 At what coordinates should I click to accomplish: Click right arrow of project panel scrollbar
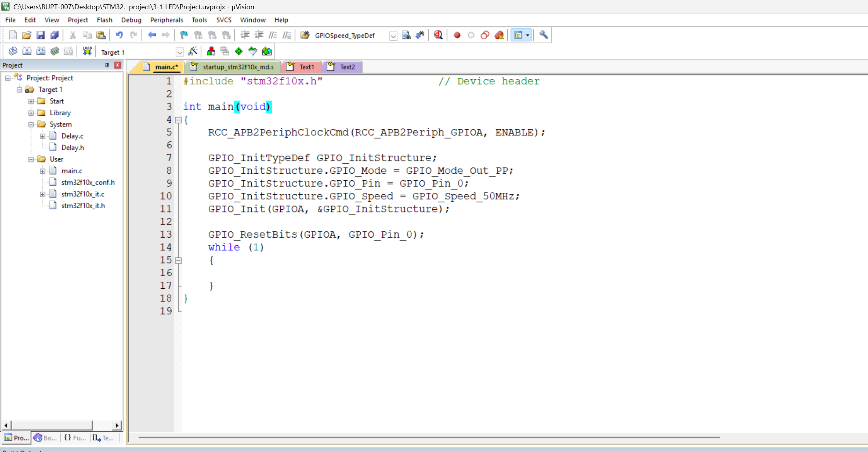(x=117, y=425)
